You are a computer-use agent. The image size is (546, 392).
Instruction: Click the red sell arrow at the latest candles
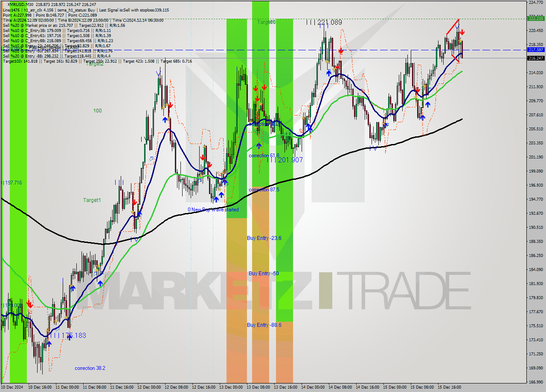tap(462, 32)
